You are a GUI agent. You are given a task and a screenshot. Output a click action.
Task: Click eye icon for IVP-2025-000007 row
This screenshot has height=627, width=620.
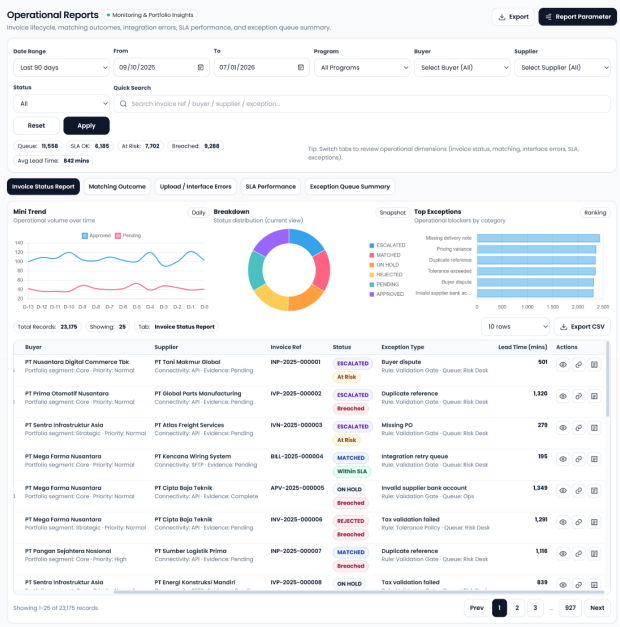563,553
